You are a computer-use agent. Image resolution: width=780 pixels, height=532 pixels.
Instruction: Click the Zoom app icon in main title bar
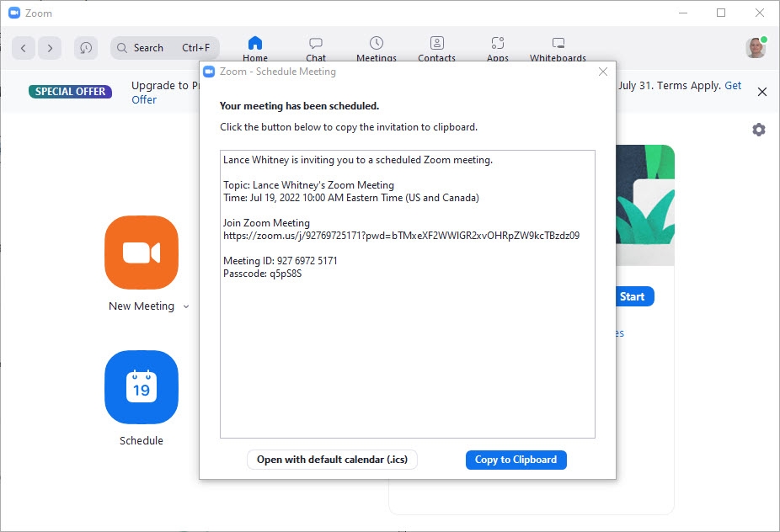click(14, 13)
